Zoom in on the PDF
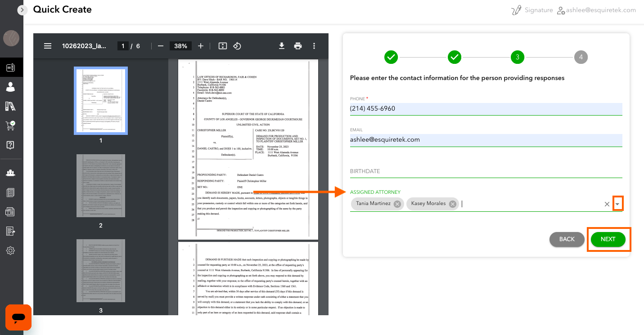Image resolution: width=644 pixels, height=335 pixels. point(201,46)
